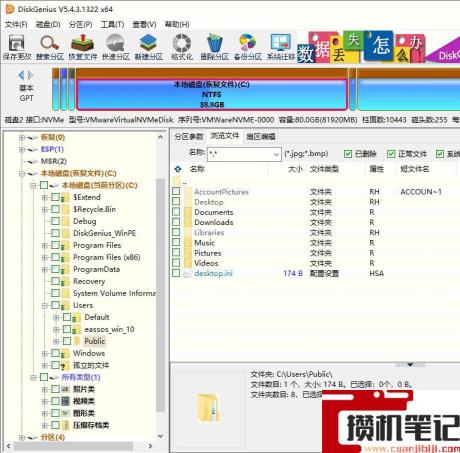The width and height of the screenshot is (460, 453).
Task: Open the Partition menu
Action: point(81,25)
